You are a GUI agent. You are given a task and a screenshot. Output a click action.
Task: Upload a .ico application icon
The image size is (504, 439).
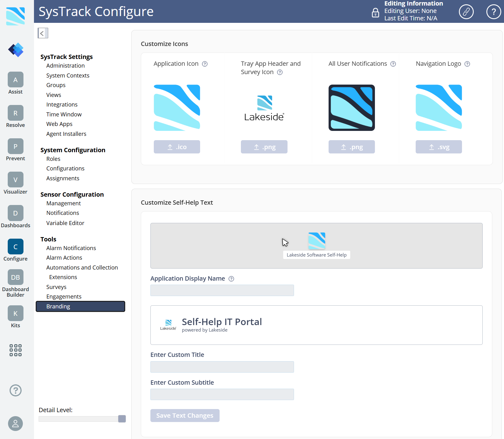tap(177, 147)
